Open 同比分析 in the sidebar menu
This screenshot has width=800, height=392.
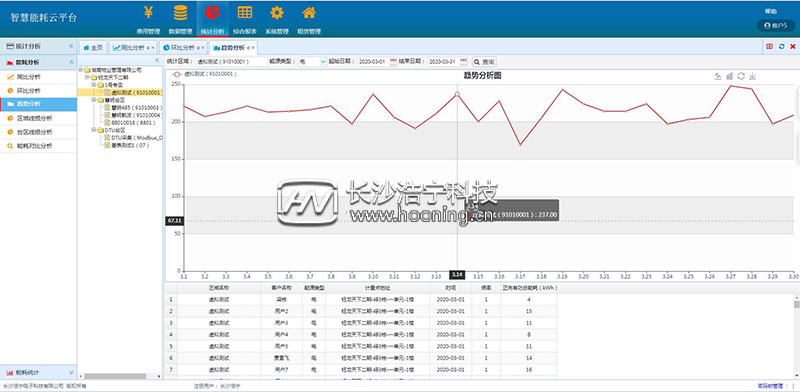tap(38, 77)
